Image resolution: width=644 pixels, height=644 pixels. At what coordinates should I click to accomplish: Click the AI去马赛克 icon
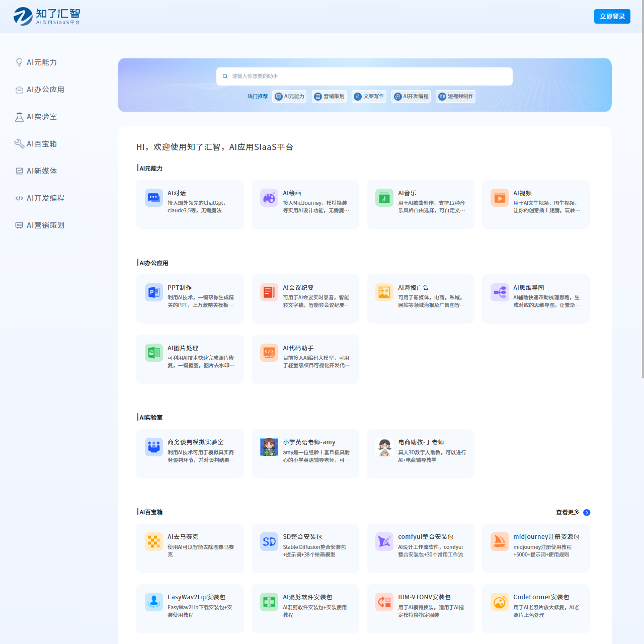pos(153,542)
